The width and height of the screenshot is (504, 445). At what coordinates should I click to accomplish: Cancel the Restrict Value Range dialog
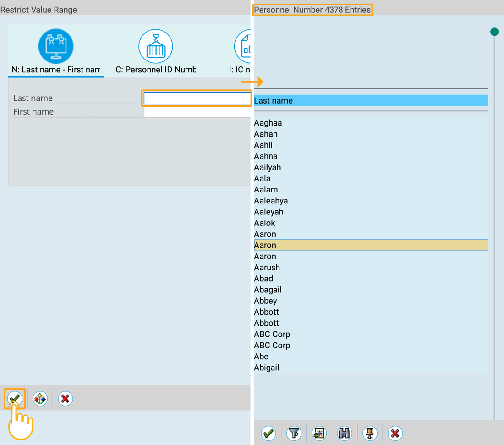[65, 399]
